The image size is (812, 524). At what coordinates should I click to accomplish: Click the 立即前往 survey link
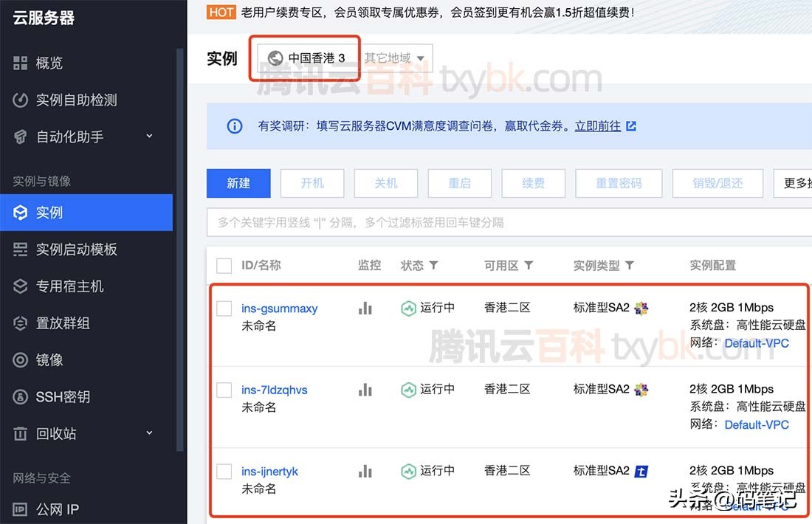[x=599, y=126]
